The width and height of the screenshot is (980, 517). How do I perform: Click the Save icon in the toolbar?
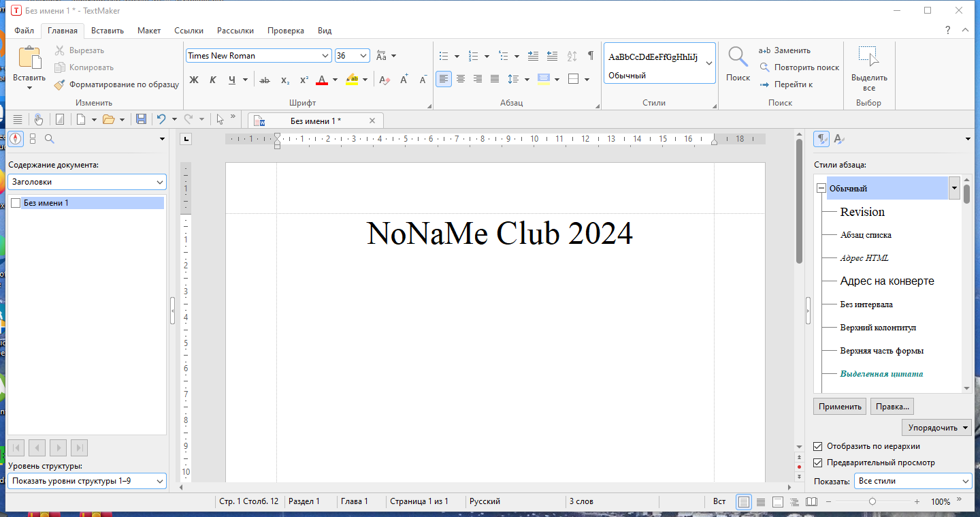[140, 119]
